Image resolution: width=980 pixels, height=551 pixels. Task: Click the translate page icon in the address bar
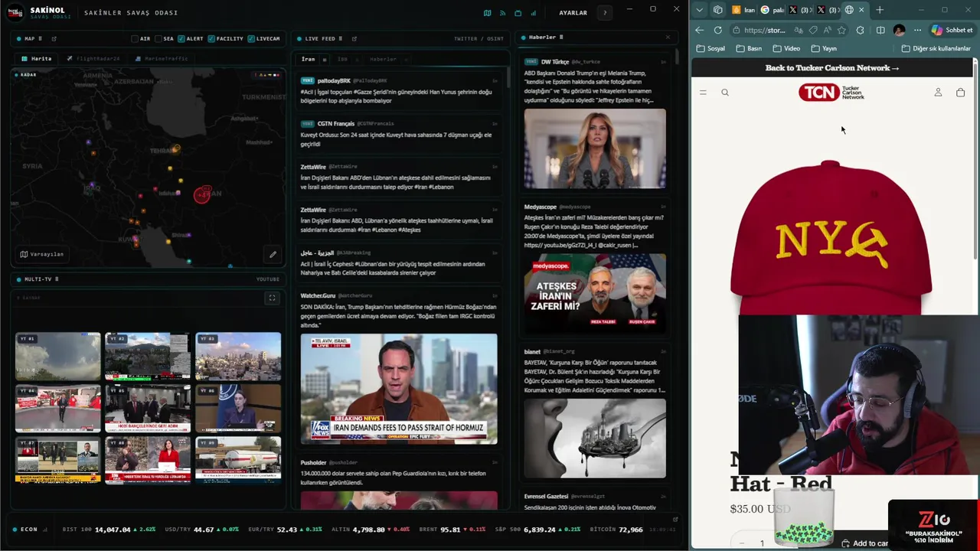click(799, 30)
